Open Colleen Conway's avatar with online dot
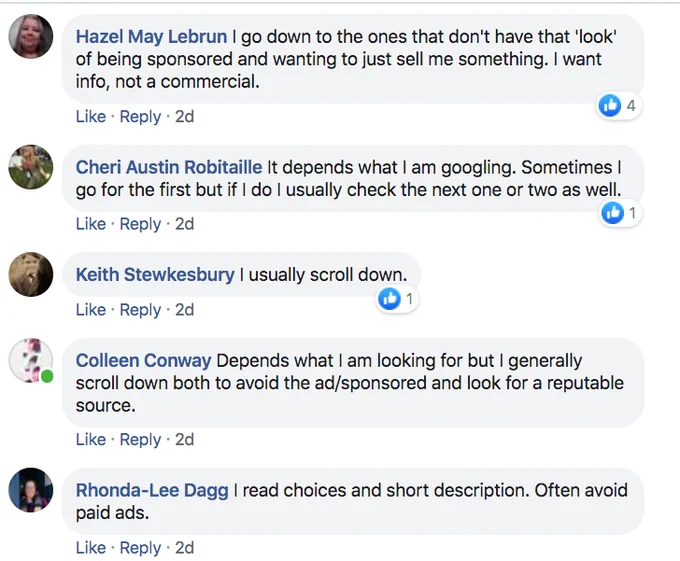The width and height of the screenshot is (680, 561). click(30, 360)
